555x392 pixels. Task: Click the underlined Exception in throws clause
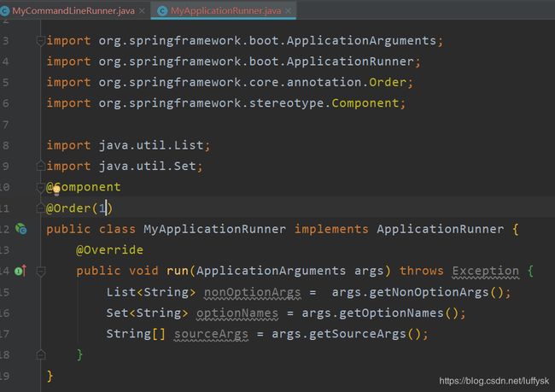coord(486,272)
